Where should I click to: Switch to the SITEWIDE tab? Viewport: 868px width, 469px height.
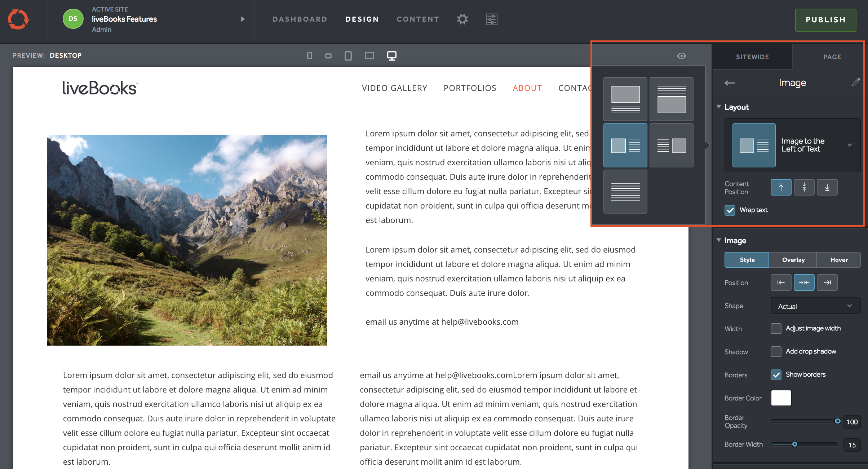(x=752, y=57)
